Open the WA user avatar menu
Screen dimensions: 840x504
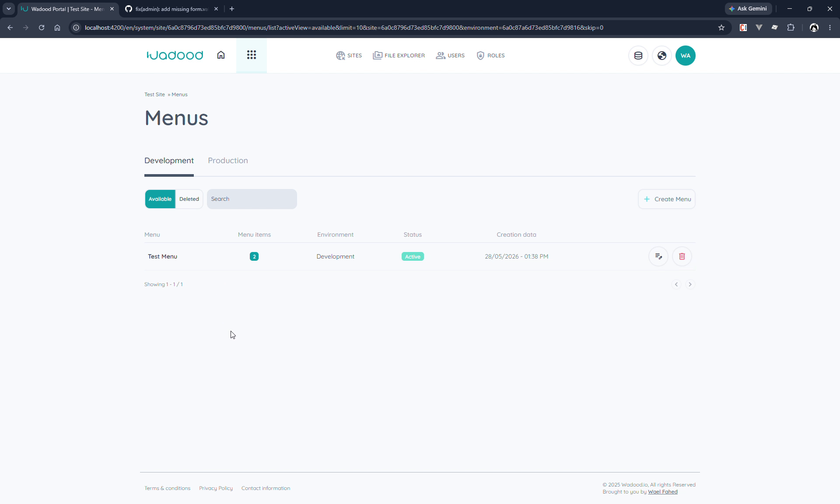pyautogui.click(x=686, y=56)
